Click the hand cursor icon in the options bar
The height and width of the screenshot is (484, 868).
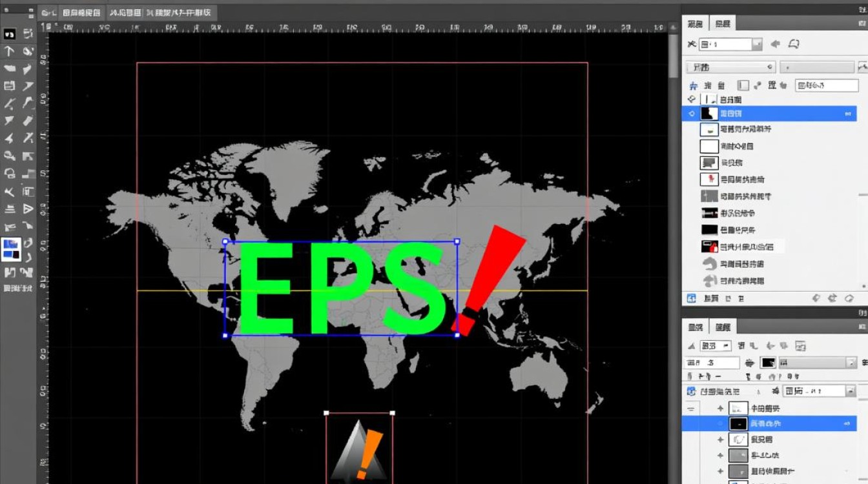click(783, 85)
